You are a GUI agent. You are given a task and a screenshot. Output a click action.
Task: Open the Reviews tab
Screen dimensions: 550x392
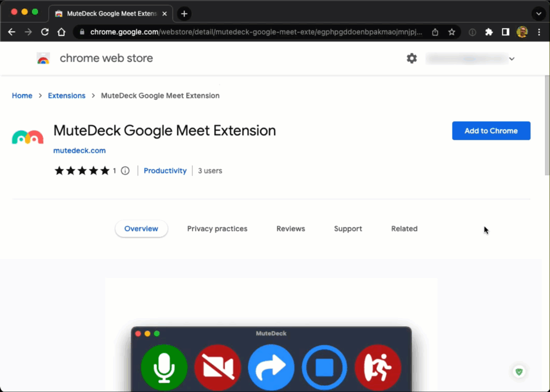291,229
